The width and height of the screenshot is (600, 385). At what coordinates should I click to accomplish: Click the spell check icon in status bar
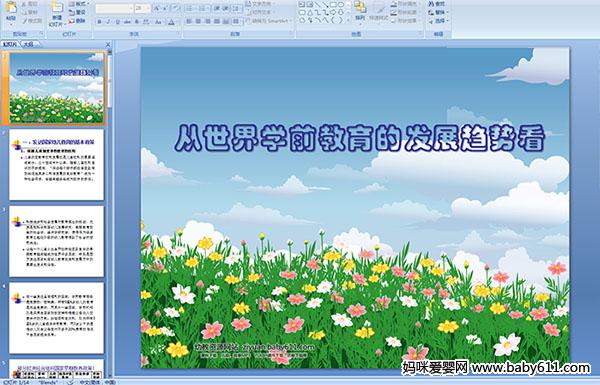(x=69, y=382)
